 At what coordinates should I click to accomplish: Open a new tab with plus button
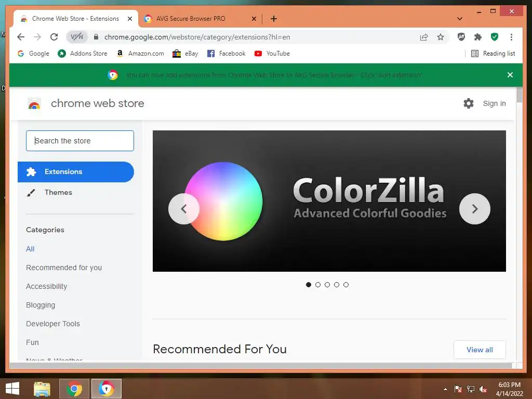point(274,19)
